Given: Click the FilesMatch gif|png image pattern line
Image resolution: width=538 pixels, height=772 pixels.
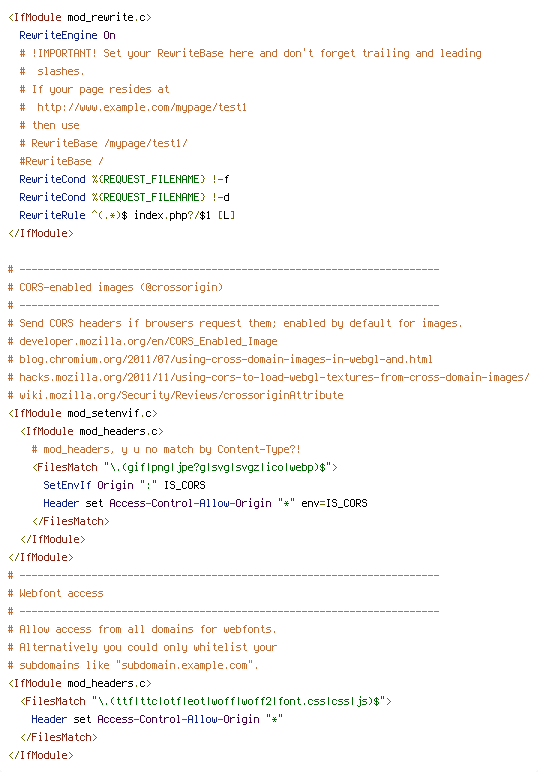Looking at the screenshot, I should coord(185,467).
